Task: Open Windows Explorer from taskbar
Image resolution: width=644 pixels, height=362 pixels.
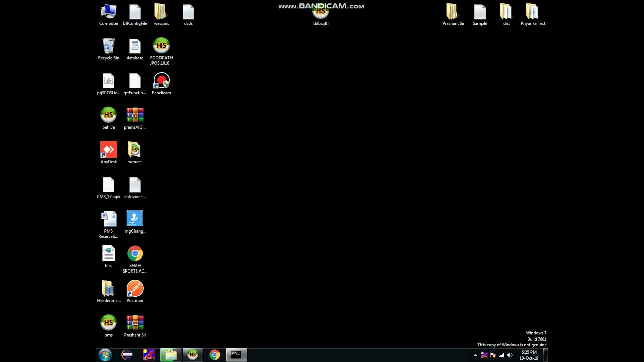Action: point(171,355)
